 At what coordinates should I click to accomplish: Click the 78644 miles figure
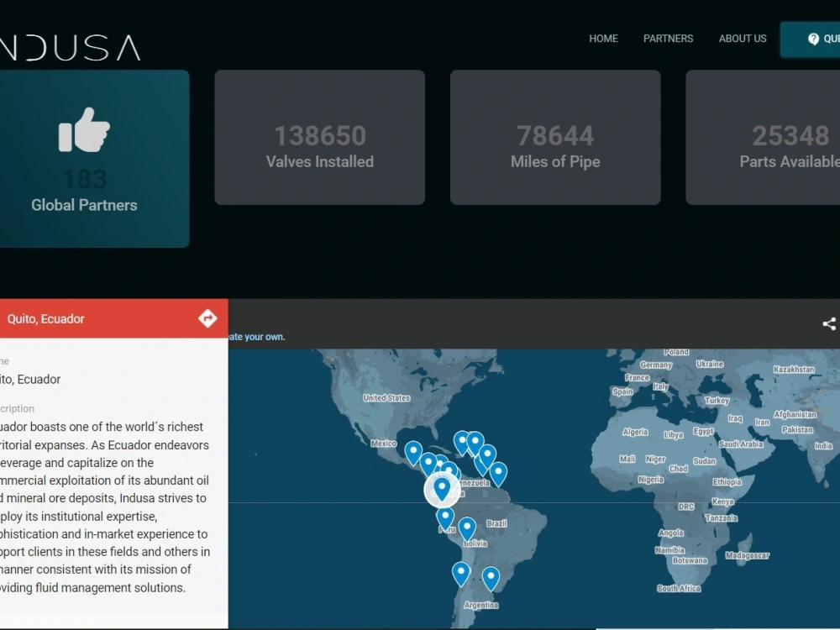[555, 135]
